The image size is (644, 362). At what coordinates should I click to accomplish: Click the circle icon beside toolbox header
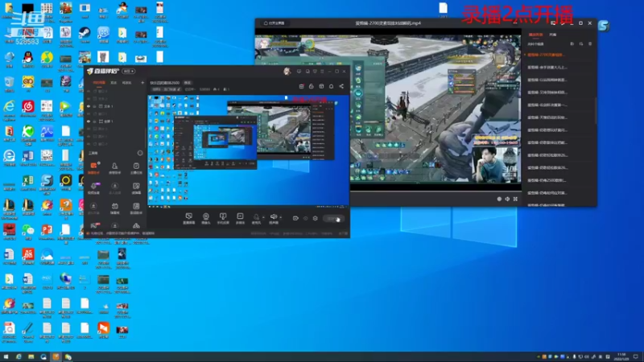(140, 153)
